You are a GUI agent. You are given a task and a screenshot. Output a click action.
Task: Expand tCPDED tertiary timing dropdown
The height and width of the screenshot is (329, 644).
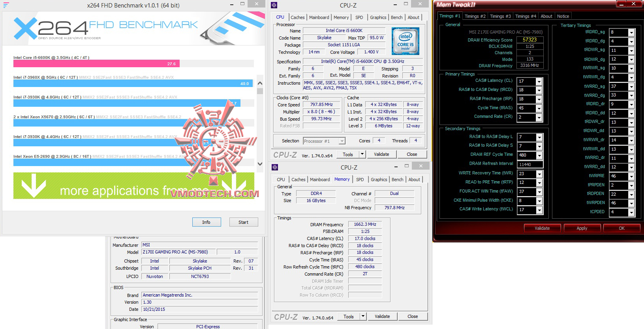(x=631, y=212)
